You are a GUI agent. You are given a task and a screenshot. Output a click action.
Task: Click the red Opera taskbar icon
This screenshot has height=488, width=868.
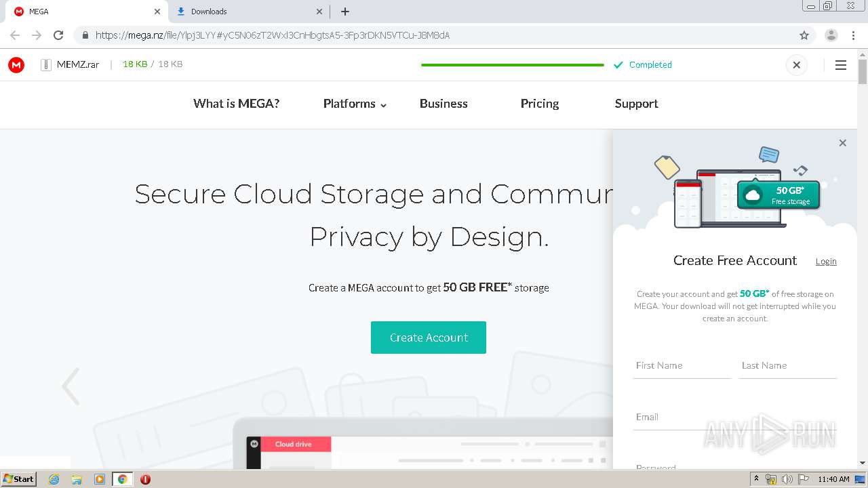click(145, 479)
